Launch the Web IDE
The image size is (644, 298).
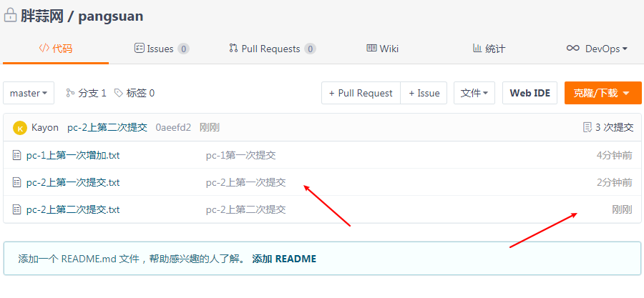point(530,93)
